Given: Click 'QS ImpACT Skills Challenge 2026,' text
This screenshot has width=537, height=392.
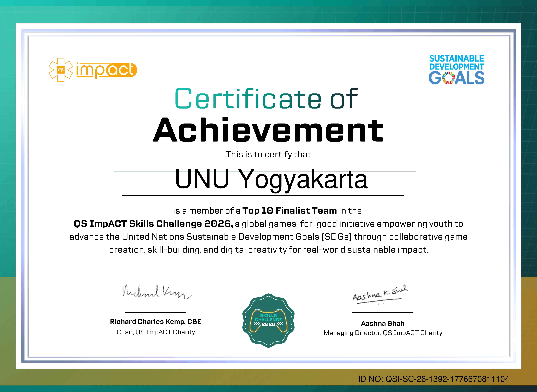Looking at the screenshot, I should tap(153, 224).
